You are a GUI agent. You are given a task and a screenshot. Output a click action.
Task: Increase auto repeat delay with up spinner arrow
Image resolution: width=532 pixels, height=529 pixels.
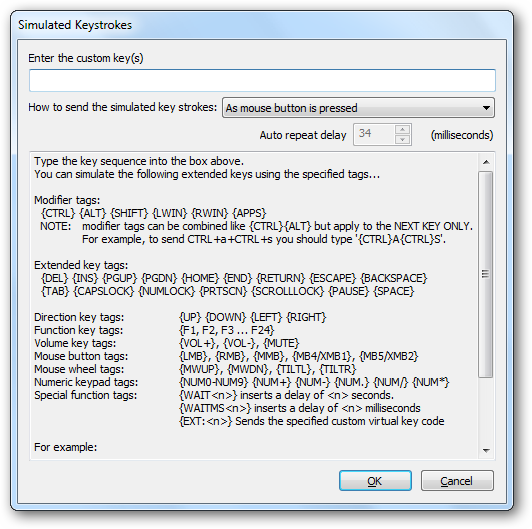click(x=402, y=129)
